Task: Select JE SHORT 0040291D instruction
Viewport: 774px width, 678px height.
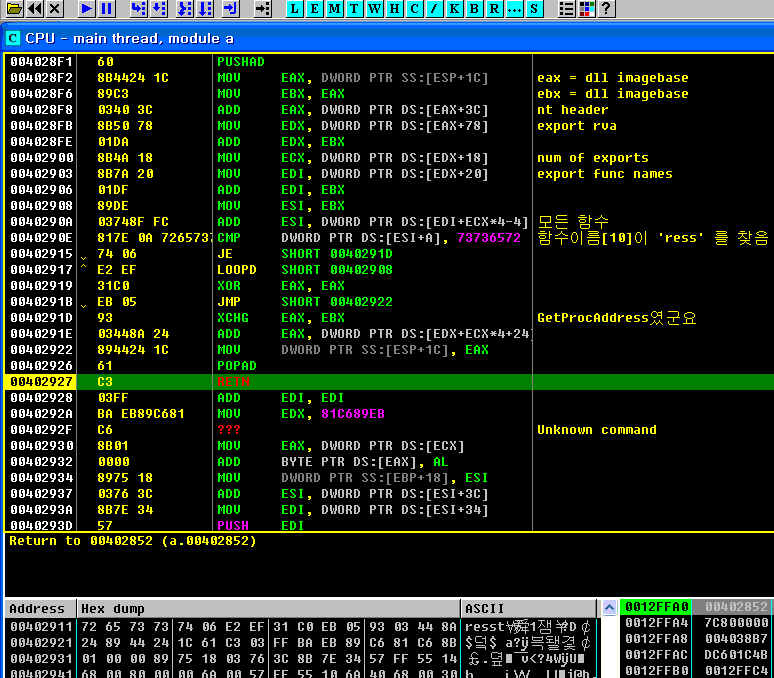Action: (305, 254)
